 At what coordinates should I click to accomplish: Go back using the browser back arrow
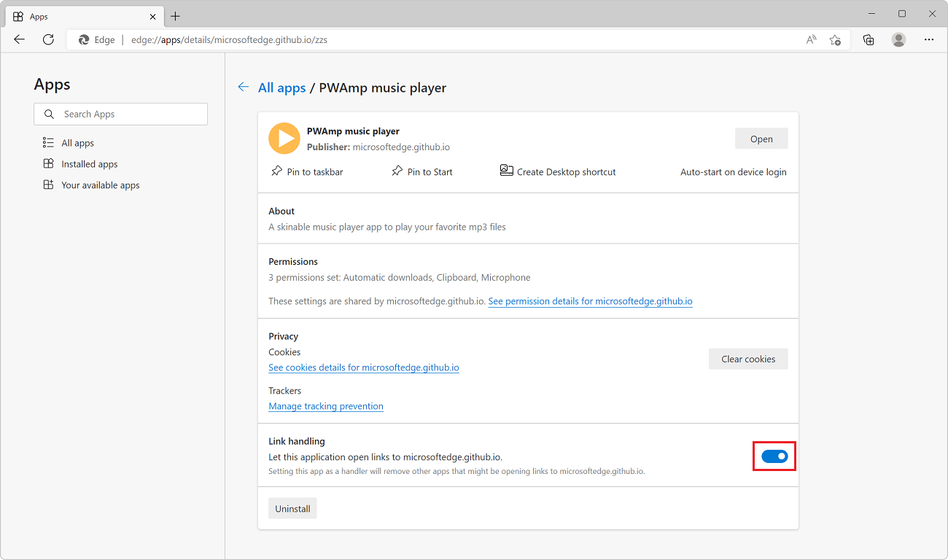20,39
